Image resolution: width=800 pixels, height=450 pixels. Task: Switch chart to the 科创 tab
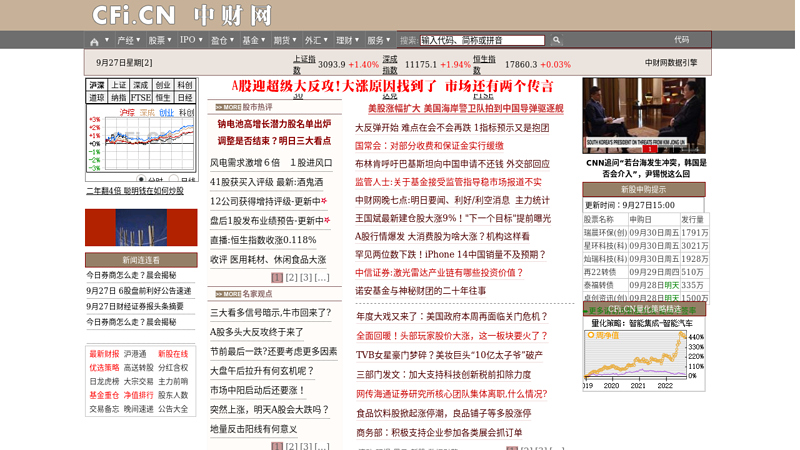185,85
